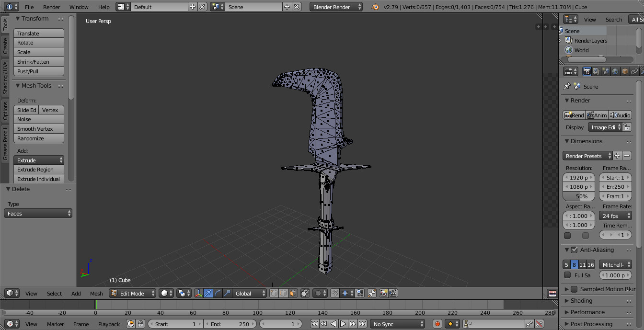The image size is (644, 330).
Task: Click the World properties tab icon
Action: [615, 71]
